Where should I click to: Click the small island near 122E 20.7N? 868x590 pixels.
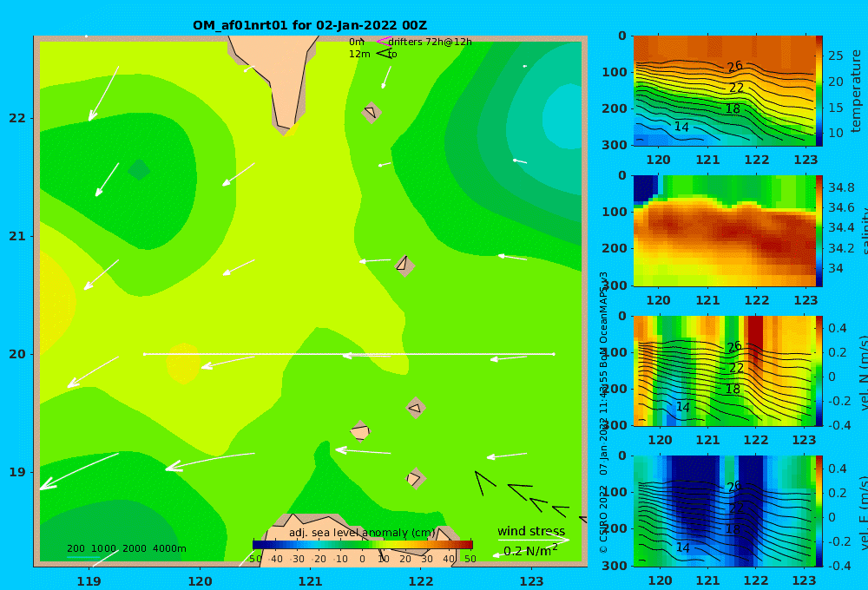(x=404, y=265)
